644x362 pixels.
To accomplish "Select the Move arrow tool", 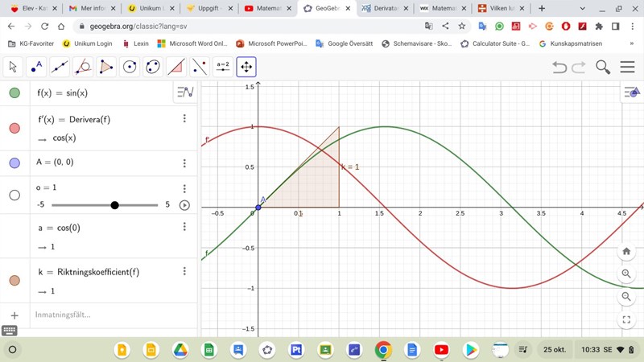I will [13, 67].
